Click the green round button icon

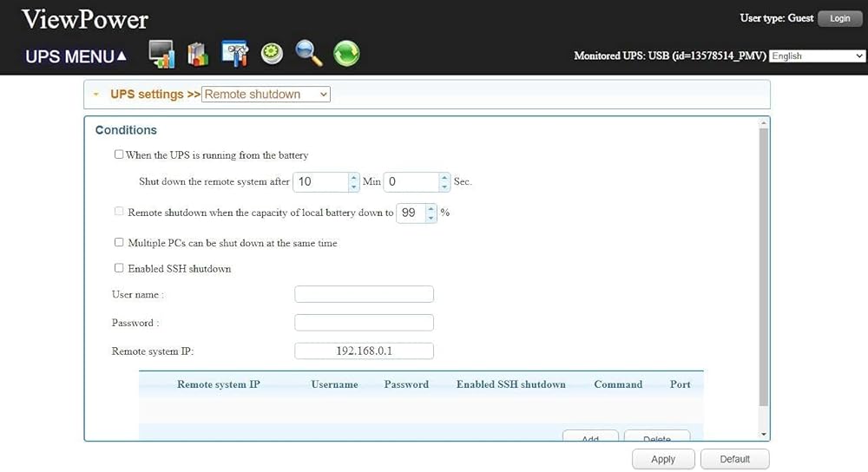(x=273, y=54)
